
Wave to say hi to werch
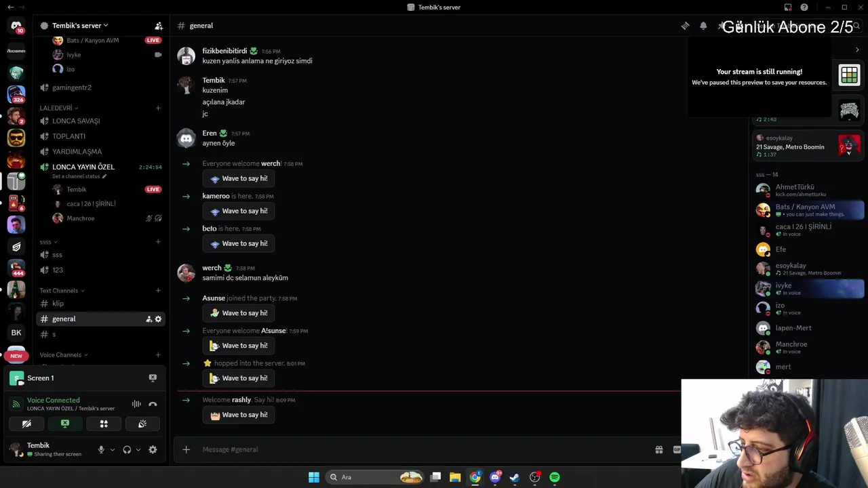point(239,178)
